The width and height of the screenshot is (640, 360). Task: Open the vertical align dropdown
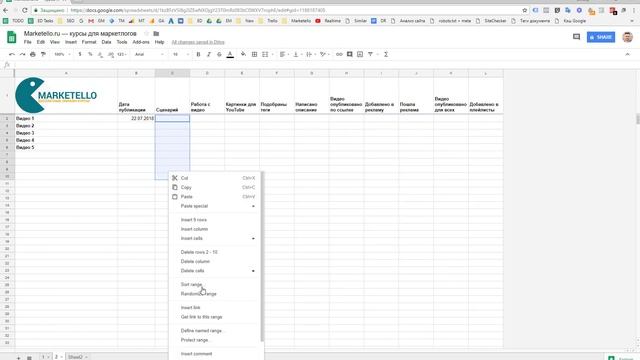point(297,54)
